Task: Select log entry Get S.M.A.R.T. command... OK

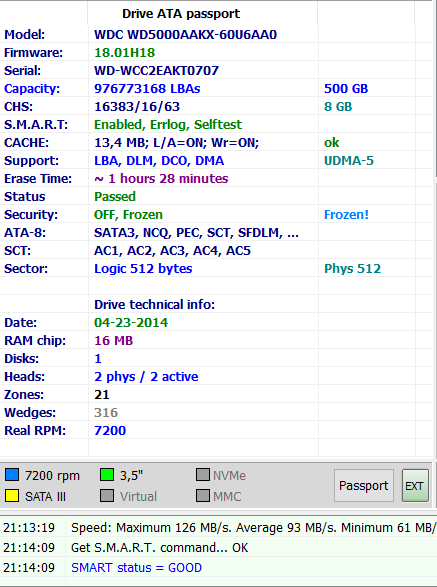Action: pyautogui.click(x=160, y=547)
